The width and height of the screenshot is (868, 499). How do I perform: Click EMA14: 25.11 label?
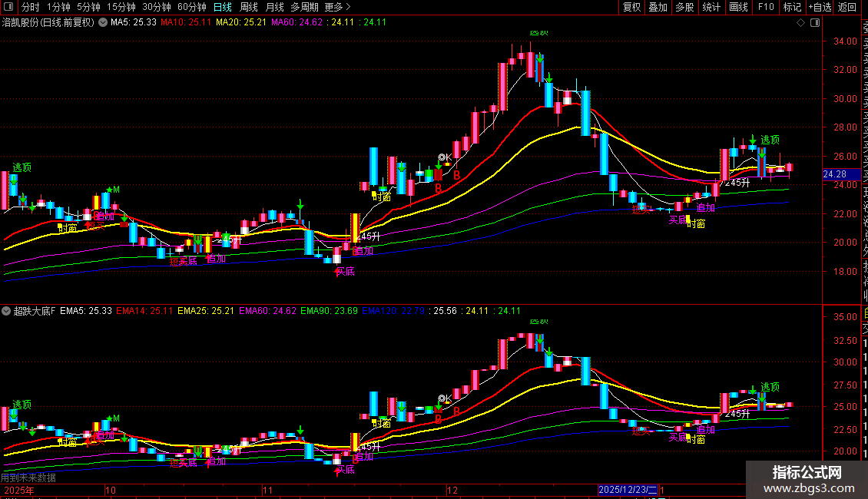click(x=144, y=311)
